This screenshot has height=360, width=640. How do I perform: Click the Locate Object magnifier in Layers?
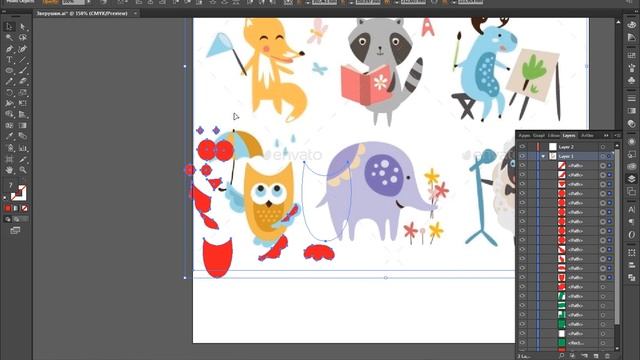(562, 356)
